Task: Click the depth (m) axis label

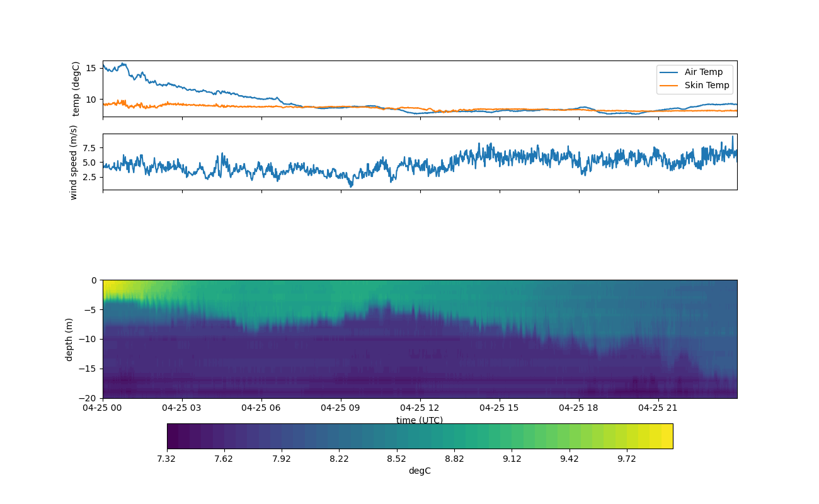Action: (x=69, y=339)
